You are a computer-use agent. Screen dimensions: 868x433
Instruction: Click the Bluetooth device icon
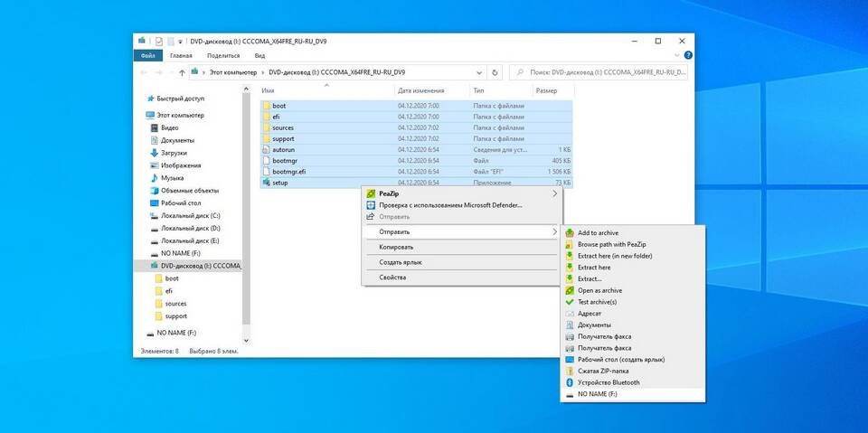[570, 382]
